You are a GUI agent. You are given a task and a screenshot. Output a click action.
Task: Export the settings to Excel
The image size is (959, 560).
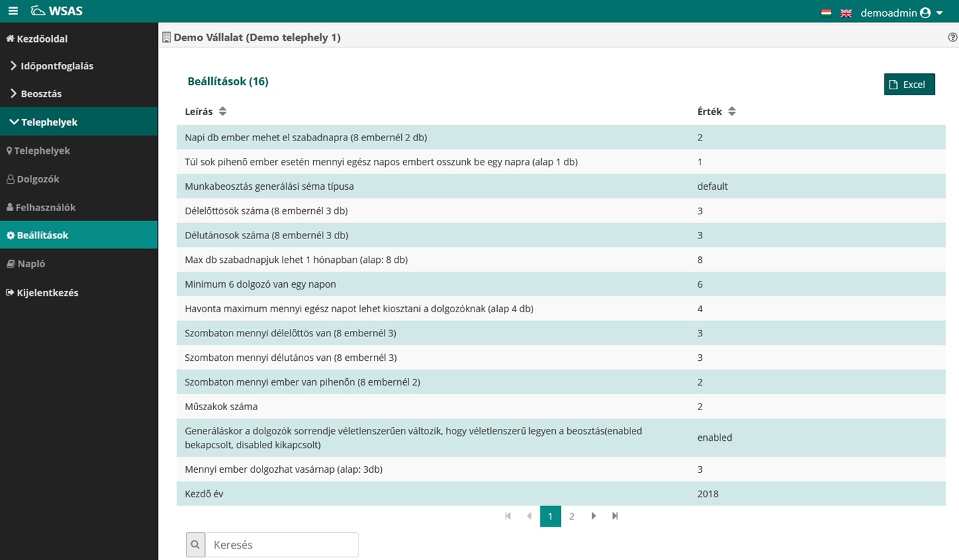909,85
